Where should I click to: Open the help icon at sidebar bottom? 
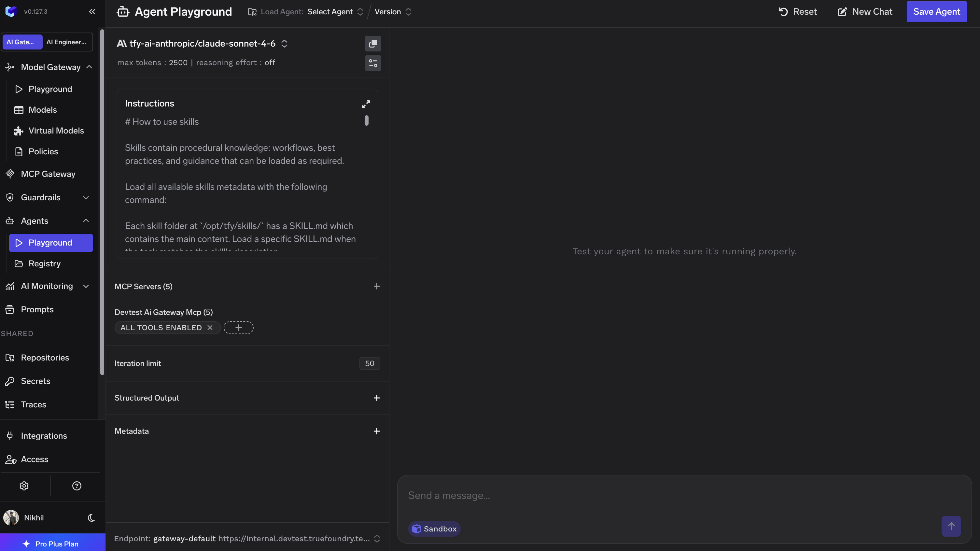click(x=77, y=486)
